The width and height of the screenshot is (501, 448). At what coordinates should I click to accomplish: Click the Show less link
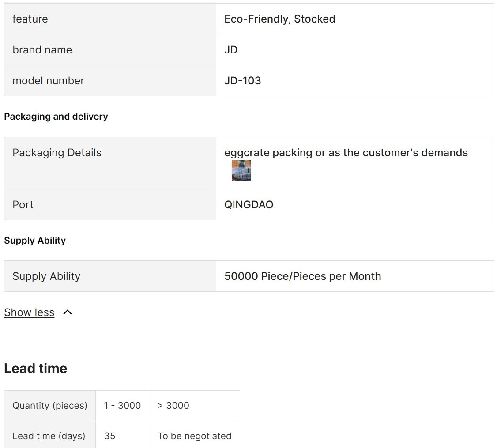tap(29, 312)
